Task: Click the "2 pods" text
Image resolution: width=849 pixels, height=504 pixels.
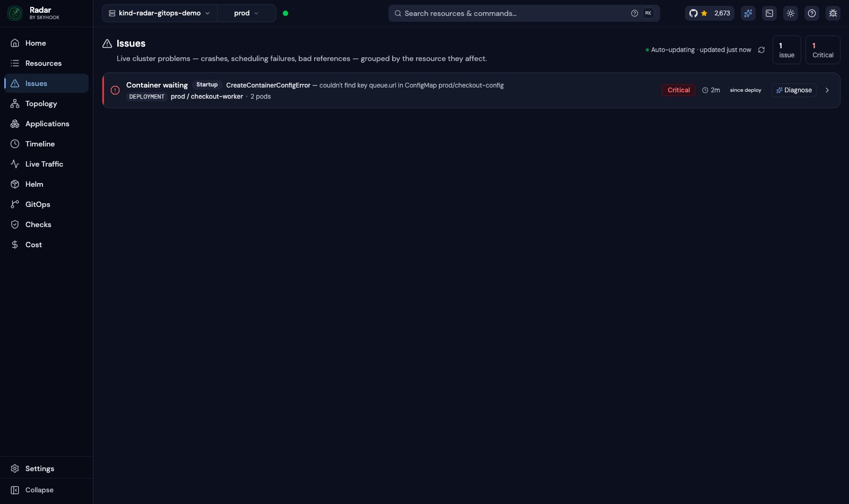Action: pos(261,97)
